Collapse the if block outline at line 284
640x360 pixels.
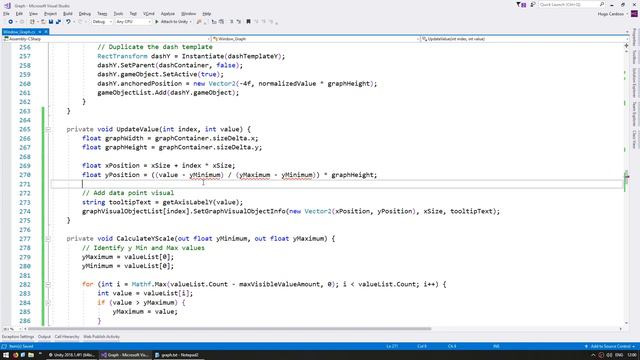pyautogui.click(x=48, y=303)
